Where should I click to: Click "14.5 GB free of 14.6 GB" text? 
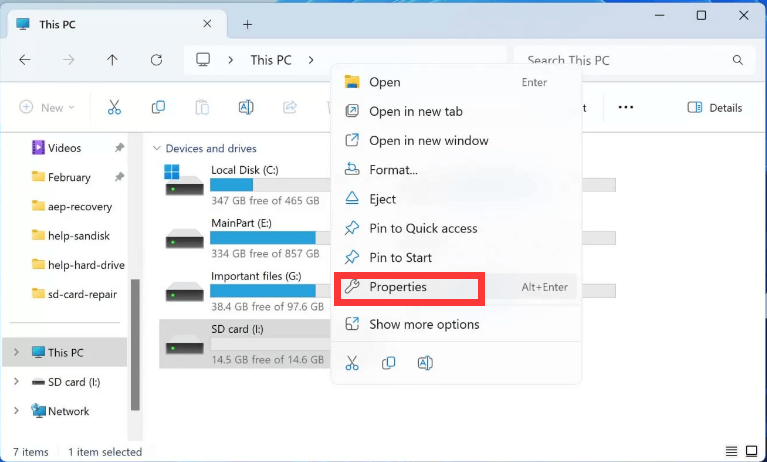(268, 360)
